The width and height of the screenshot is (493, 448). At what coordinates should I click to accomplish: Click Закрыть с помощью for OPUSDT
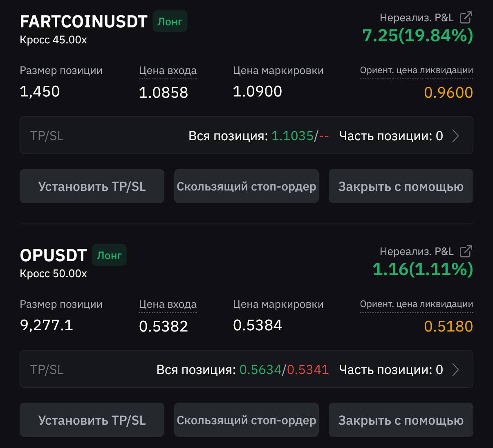click(401, 420)
